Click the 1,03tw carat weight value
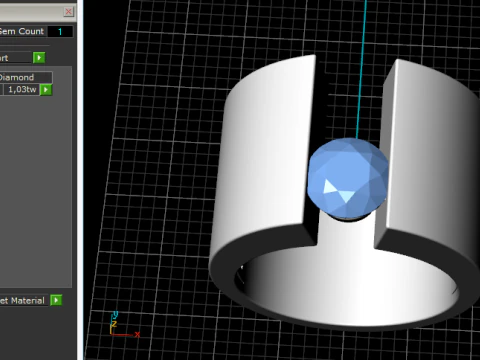The height and width of the screenshot is (360, 480). coord(21,89)
